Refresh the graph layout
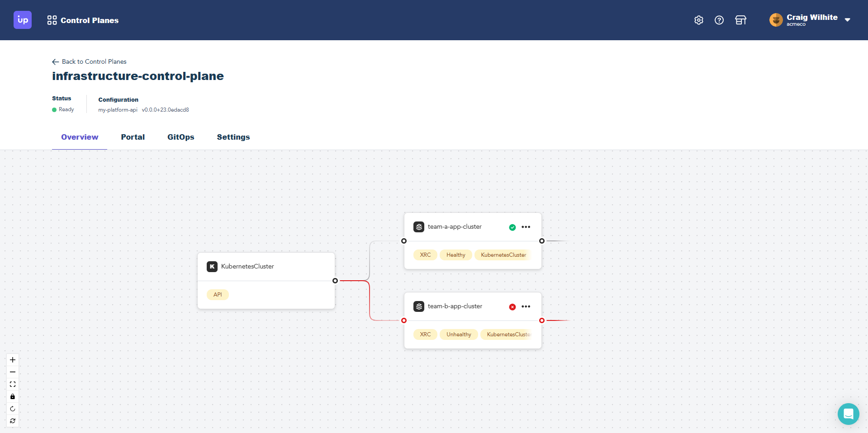Image resolution: width=868 pixels, height=433 pixels. tap(12, 409)
